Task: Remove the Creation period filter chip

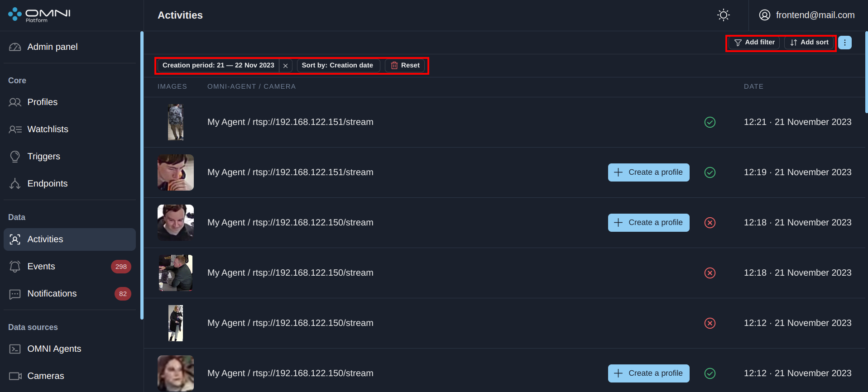Action: tap(285, 66)
